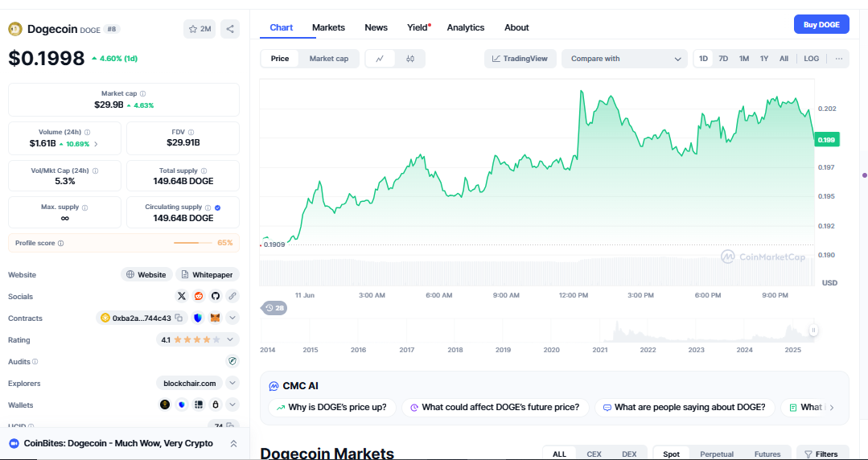Open the chain link social icon

pyautogui.click(x=232, y=296)
